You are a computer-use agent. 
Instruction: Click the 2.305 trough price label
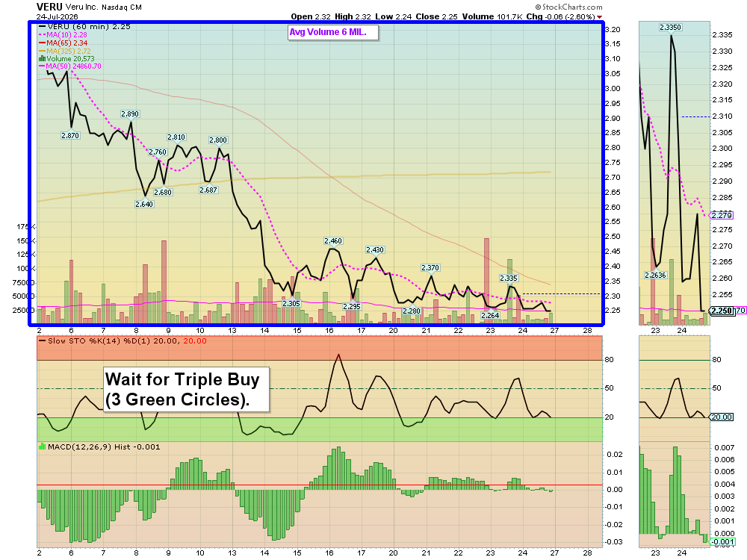[291, 303]
